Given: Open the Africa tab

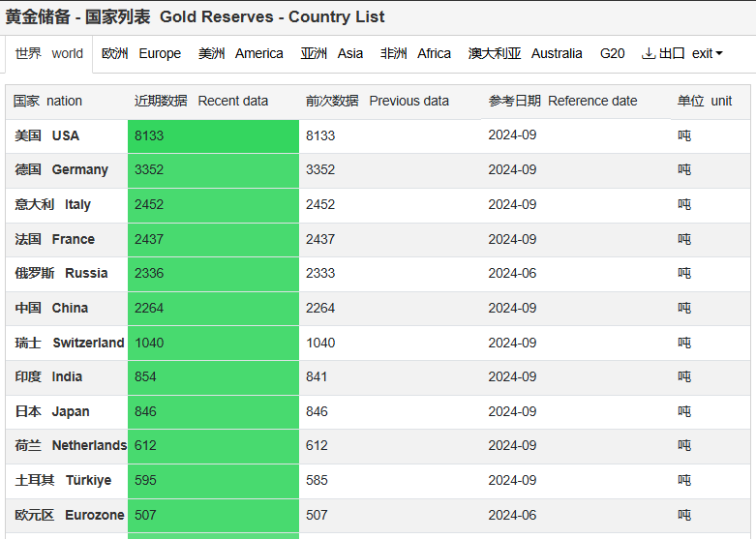Looking at the screenshot, I should (415, 53).
